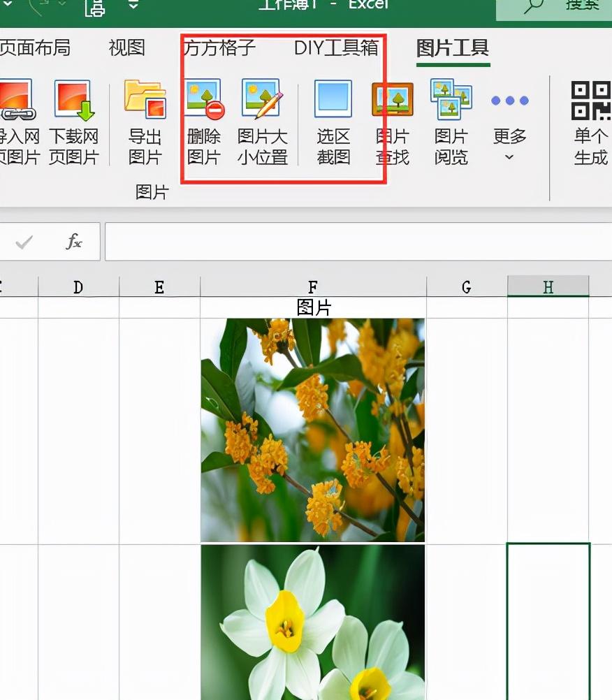Image resolution: width=612 pixels, height=700 pixels.
Task: Open the Customize Quick Access Toolbar dropdown
Action: pos(133,6)
